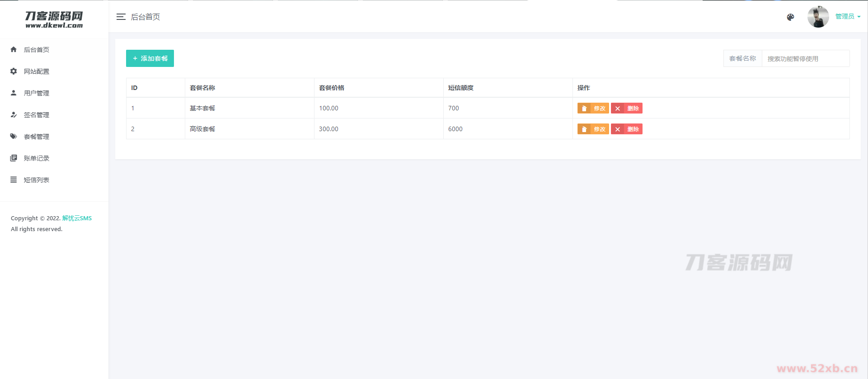This screenshot has width=868, height=379.
Task: Click the gear icon for 网站配置
Action: tap(14, 71)
